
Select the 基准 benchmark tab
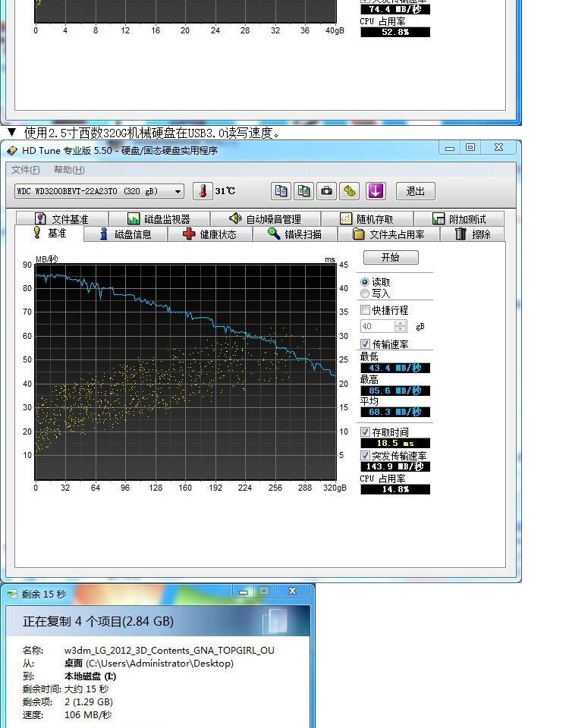click(49, 233)
